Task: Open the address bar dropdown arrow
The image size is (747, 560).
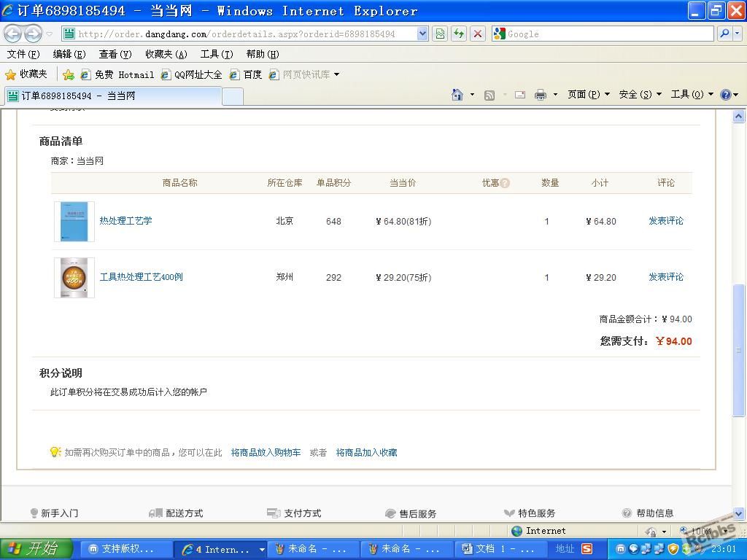Action: click(422, 34)
